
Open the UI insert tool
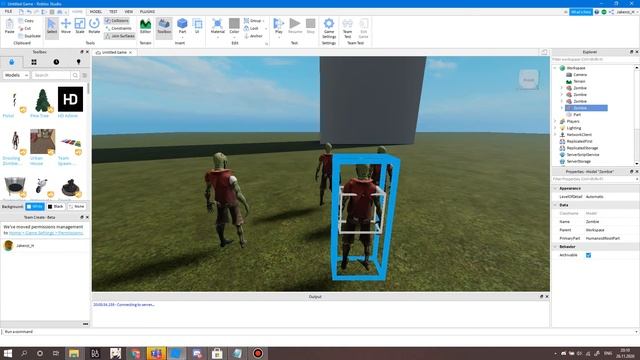[x=197, y=27]
